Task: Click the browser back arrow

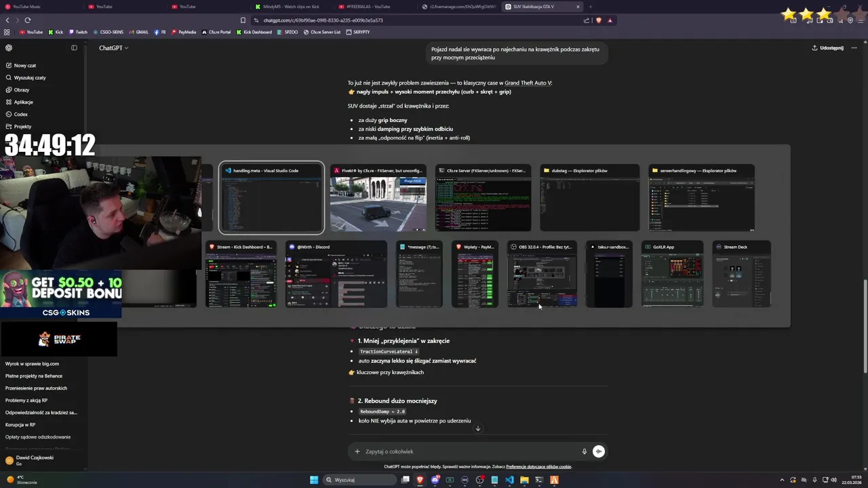Action: [x=7, y=20]
